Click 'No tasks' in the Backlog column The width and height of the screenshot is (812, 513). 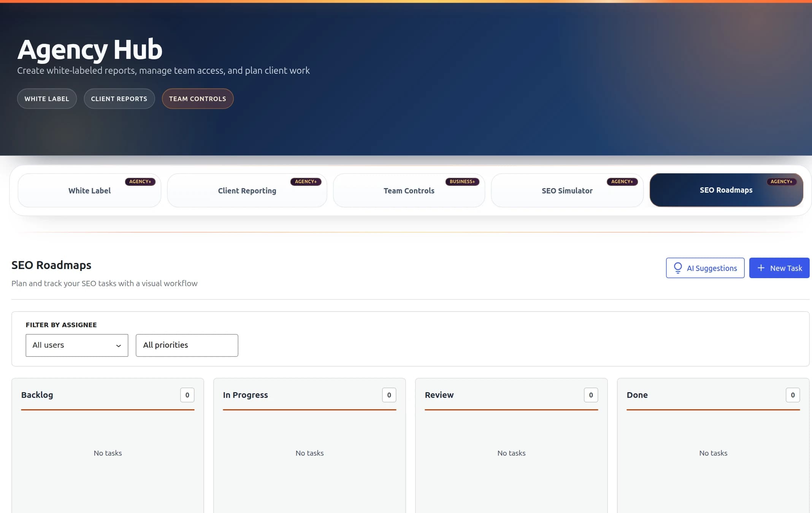[108, 453]
